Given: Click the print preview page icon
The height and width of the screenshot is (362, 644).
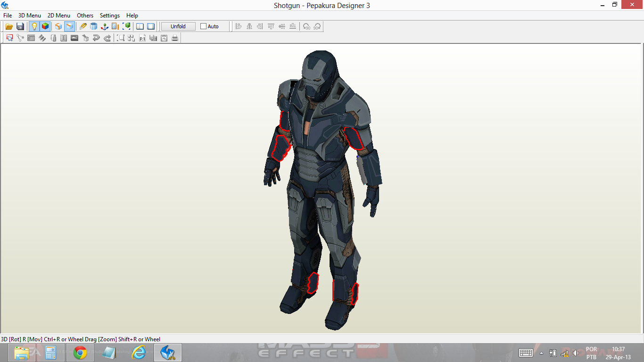Looking at the screenshot, I should coord(164,38).
